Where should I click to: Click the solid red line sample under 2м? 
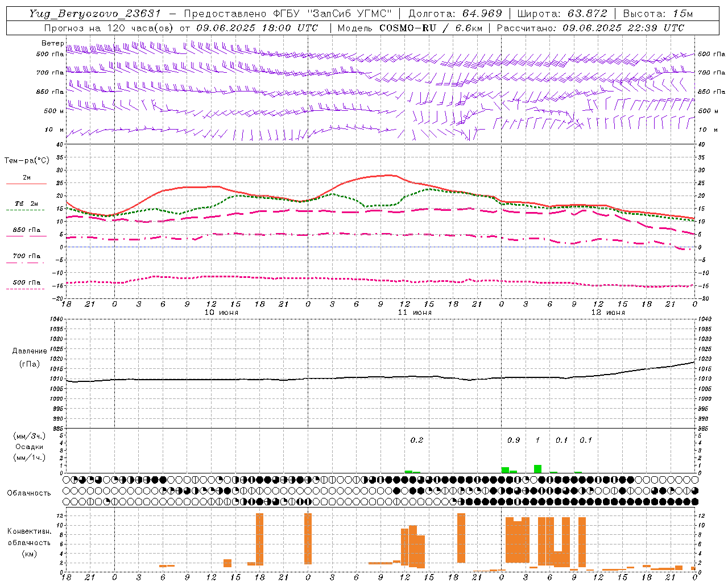pyautogui.click(x=26, y=184)
